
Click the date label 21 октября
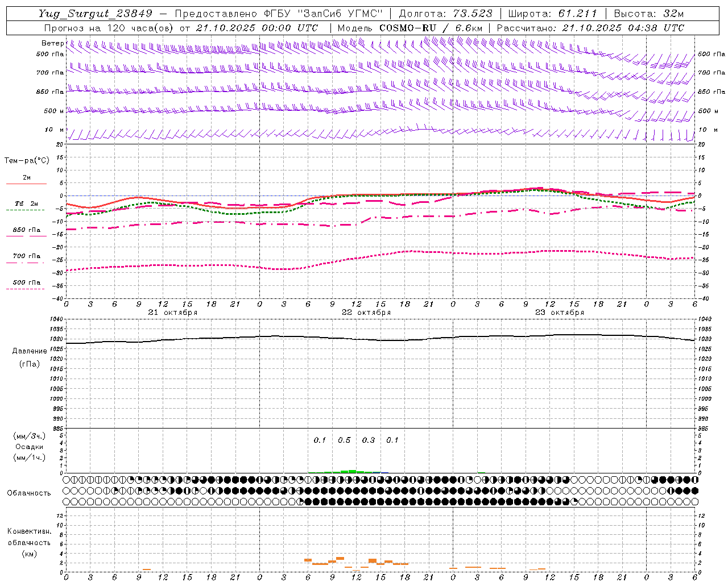click(173, 313)
